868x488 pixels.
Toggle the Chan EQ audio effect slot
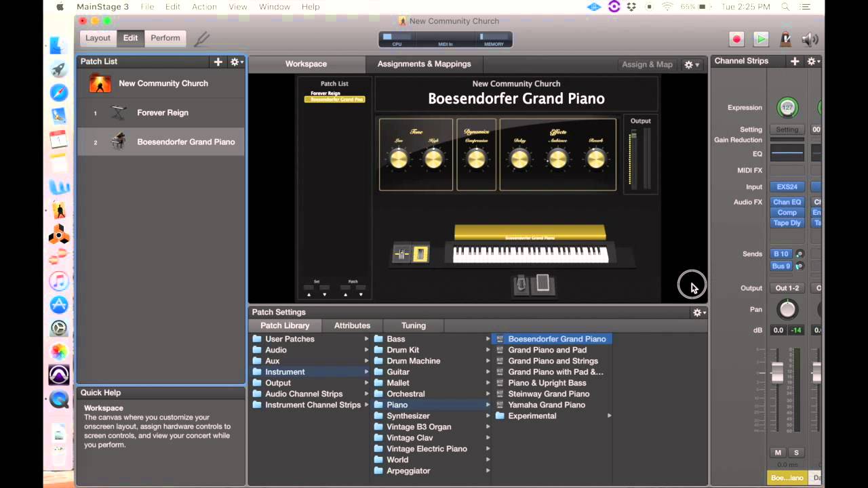point(787,202)
